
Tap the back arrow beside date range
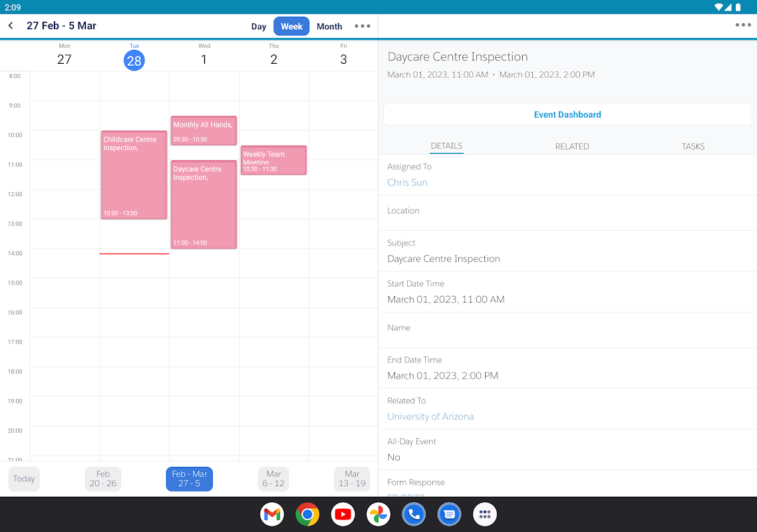[11, 25]
